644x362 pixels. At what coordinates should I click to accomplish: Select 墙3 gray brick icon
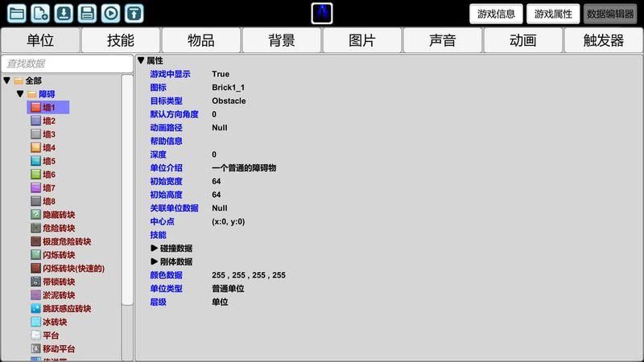point(35,134)
